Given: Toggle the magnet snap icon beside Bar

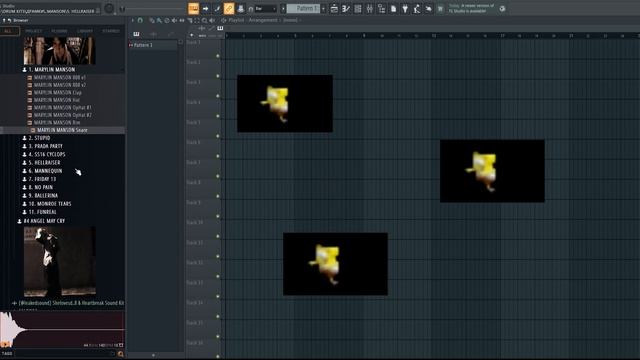Looking at the screenshot, I should point(251,9).
